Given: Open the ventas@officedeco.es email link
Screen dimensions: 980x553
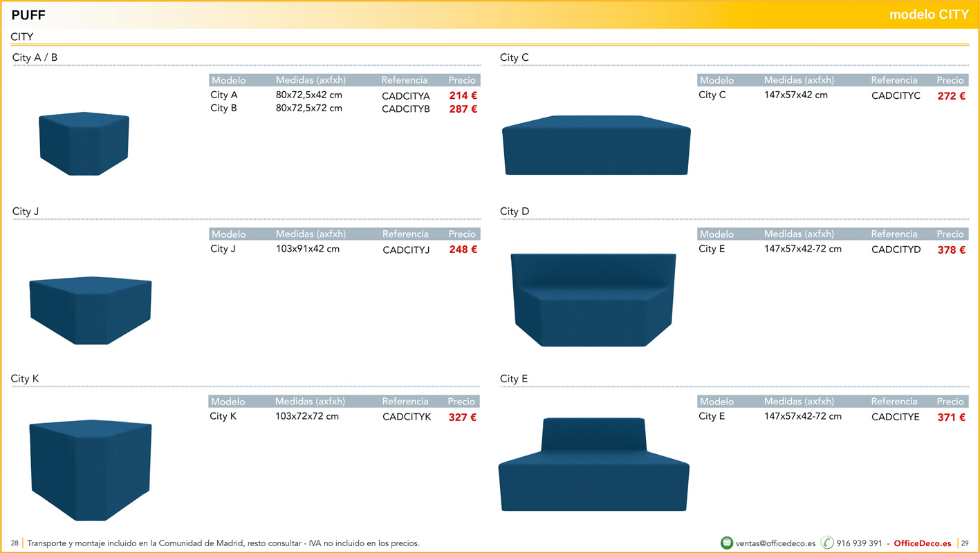Looking at the screenshot, I should pyautogui.click(x=775, y=543).
